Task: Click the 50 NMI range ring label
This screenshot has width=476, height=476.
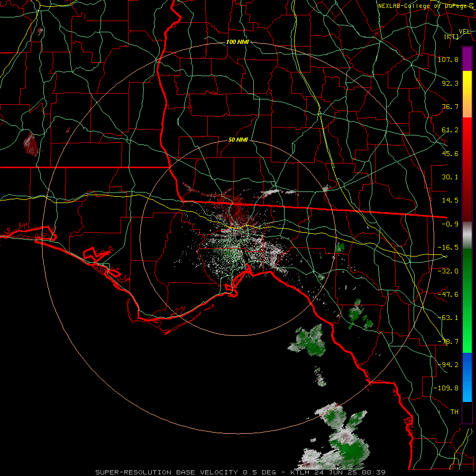Action: [x=238, y=140]
